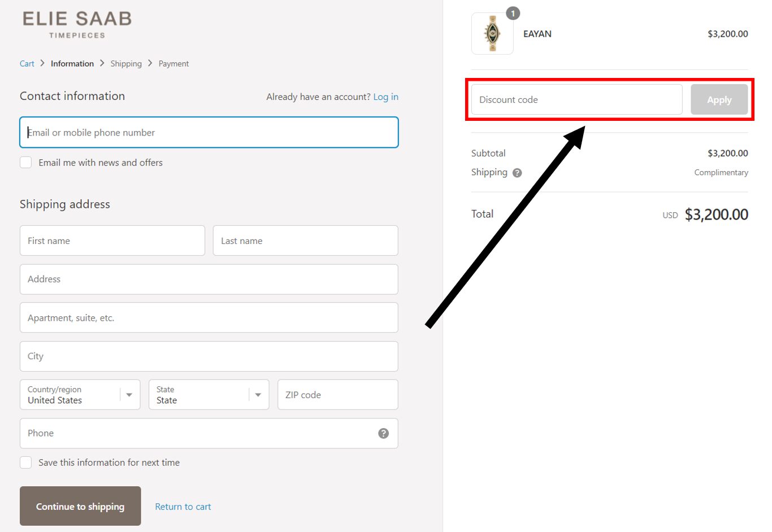This screenshot has width=772, height=532.
Task: Click Return to cart link
Action: (x=183, y=507)
